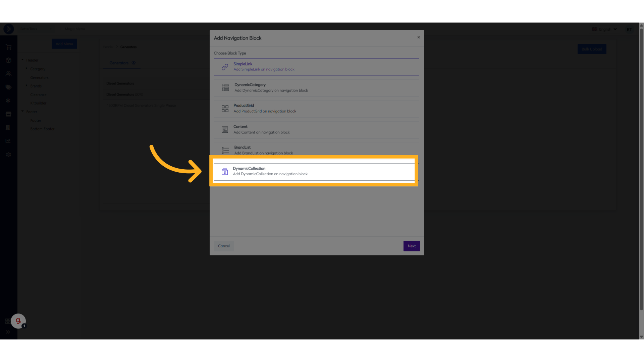Open the price tags sidebar icon
The image size is (644, 362).
pos(8,87)
